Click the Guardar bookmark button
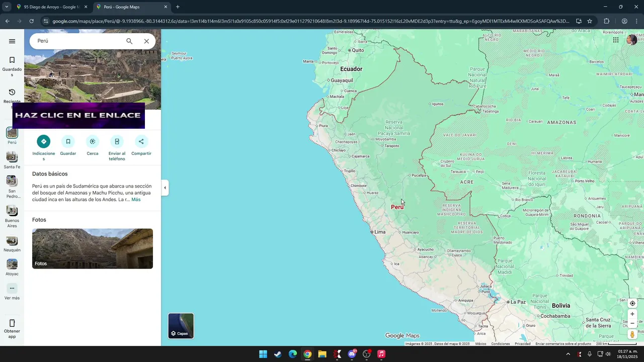This screenshot has width=644, height=362. tap(68, 141)
